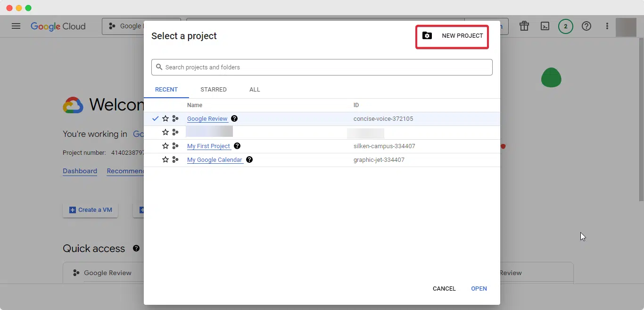Open the My Google Calendar project link
This screenshot has width=644, height=310.
pyautogui.click(x=215, y=160)
